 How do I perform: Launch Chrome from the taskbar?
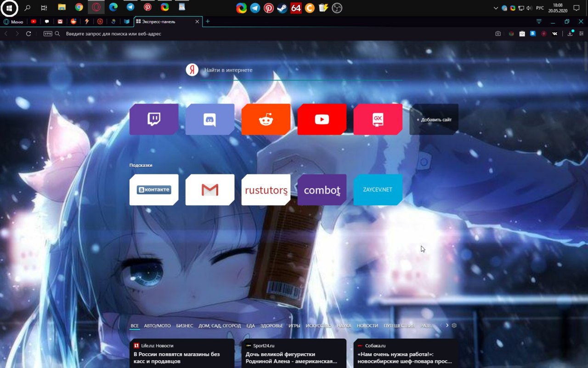[79, 7]
